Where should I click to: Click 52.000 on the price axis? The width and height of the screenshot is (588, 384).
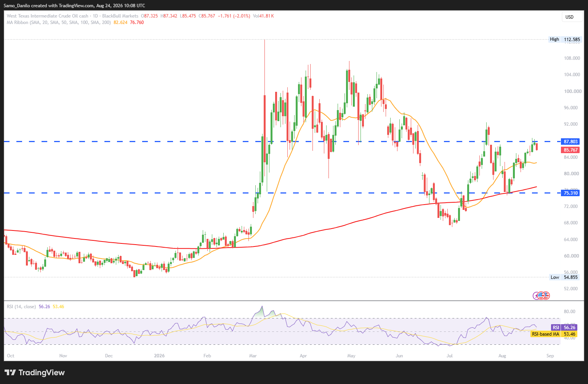571,289
